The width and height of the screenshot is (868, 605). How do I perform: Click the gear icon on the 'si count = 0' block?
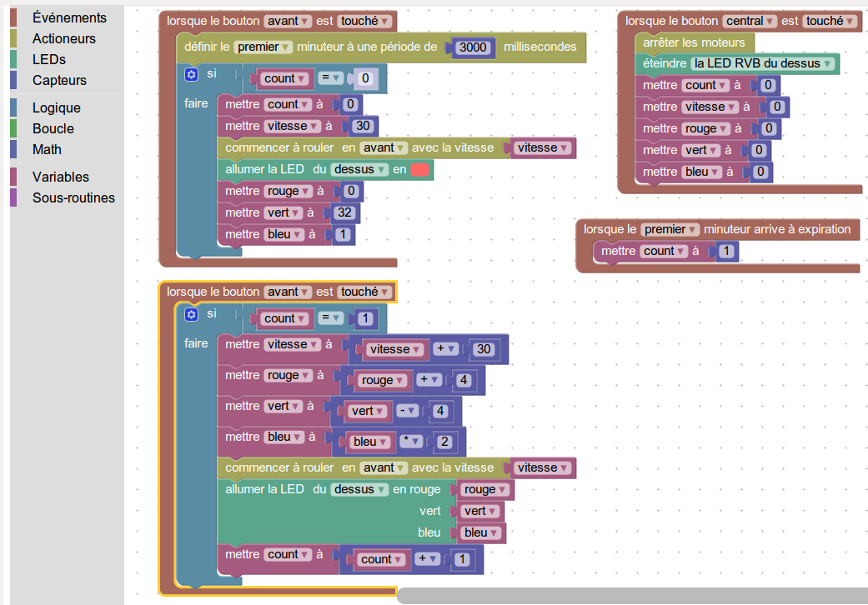[191, 74]
